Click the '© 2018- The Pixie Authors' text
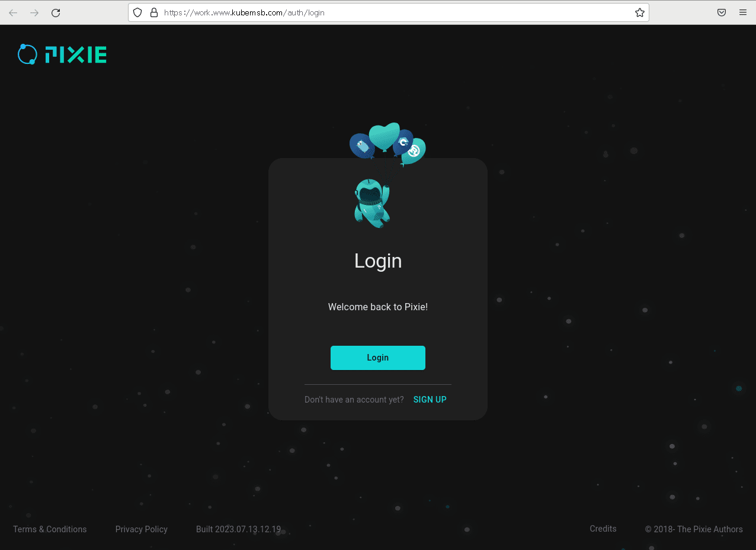Viewport: 756px width, 550px height. (x=694, y=529)
